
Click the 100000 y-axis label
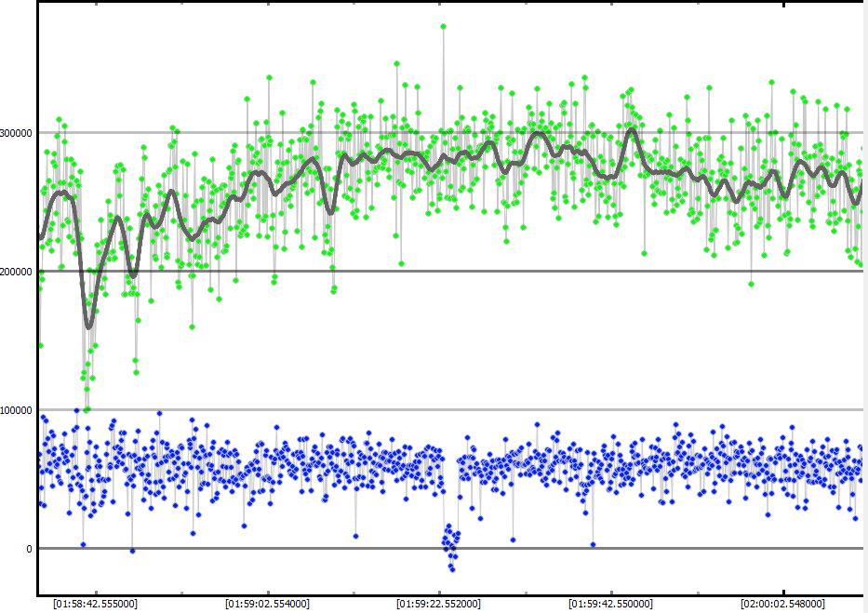pos(19,410)
